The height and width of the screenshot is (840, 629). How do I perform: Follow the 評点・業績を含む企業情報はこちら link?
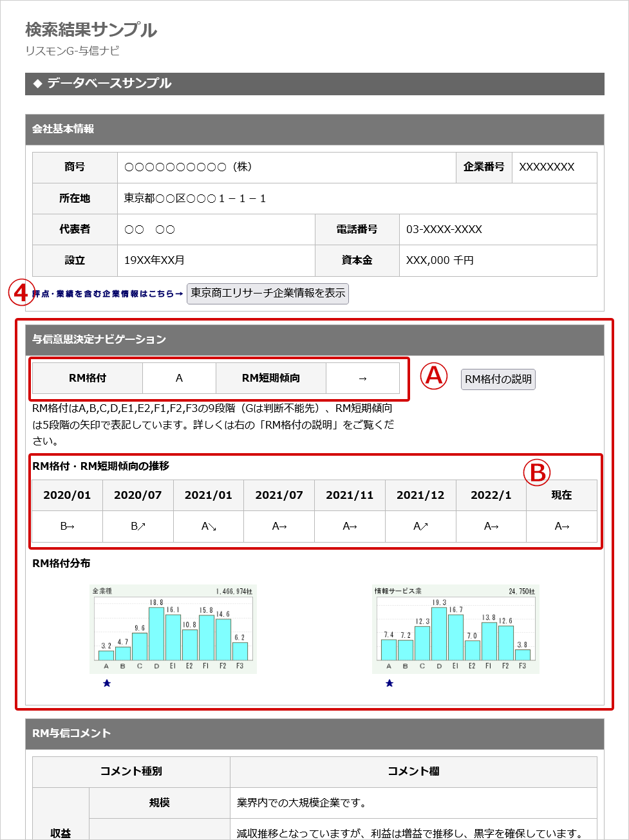pos(107,294)
